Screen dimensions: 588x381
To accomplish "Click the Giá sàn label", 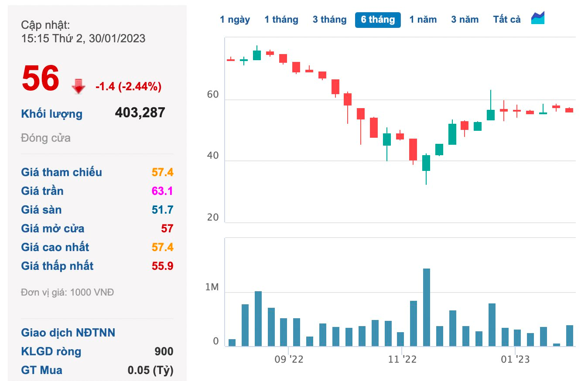I will click(x=41, y=210).
